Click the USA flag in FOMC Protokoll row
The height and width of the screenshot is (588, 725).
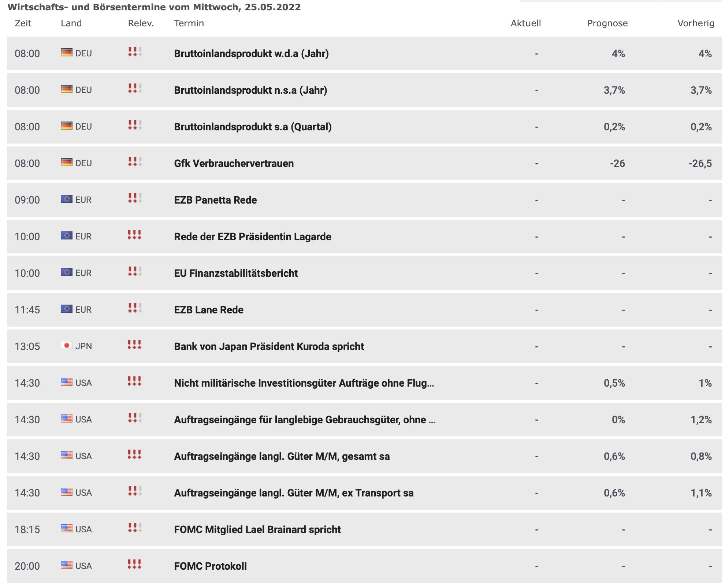coord(66,565)
